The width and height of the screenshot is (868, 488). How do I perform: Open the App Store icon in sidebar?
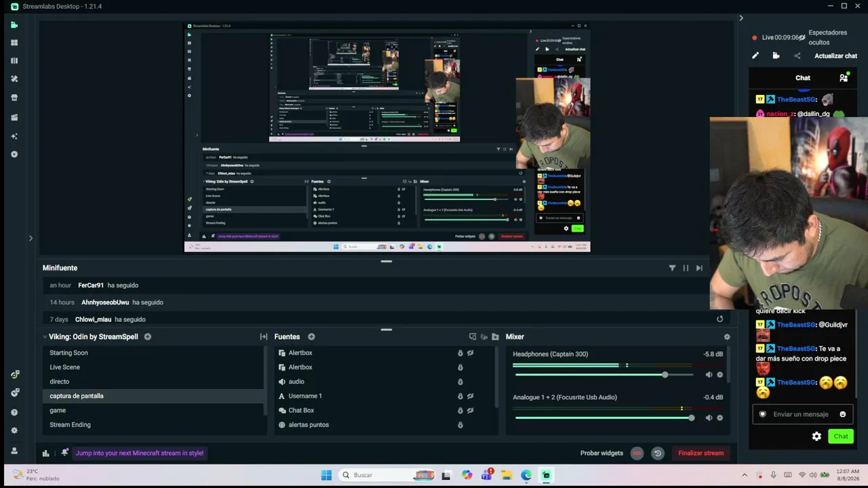click(14, 98)
